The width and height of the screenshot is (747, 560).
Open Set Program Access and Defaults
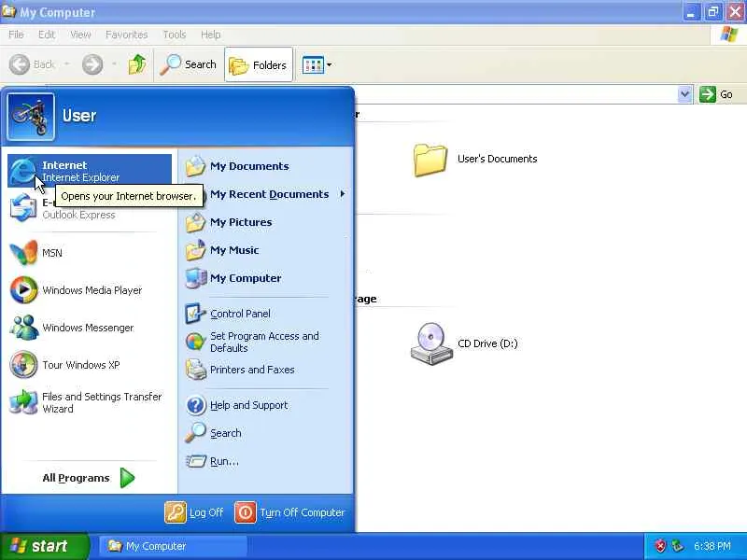[265, 342]
